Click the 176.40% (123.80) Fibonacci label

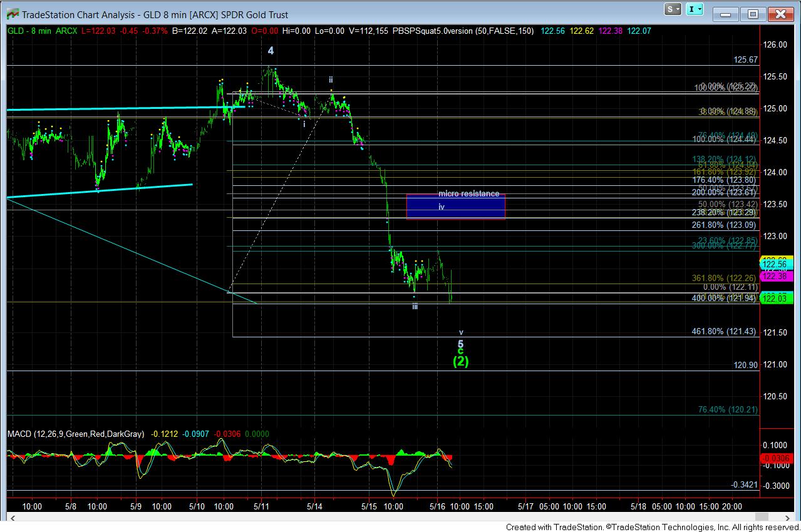(x=725, y=180)
